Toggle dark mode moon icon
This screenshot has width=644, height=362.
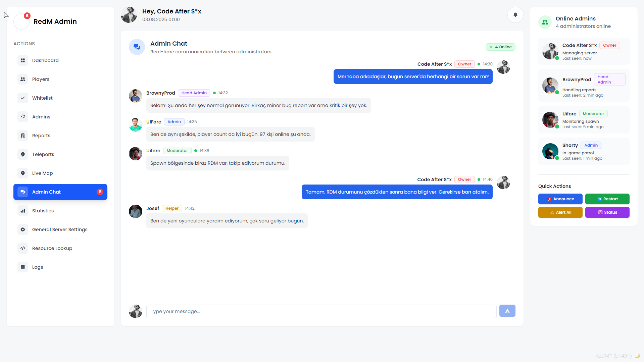pyautogui.click(x=637, y=356)
